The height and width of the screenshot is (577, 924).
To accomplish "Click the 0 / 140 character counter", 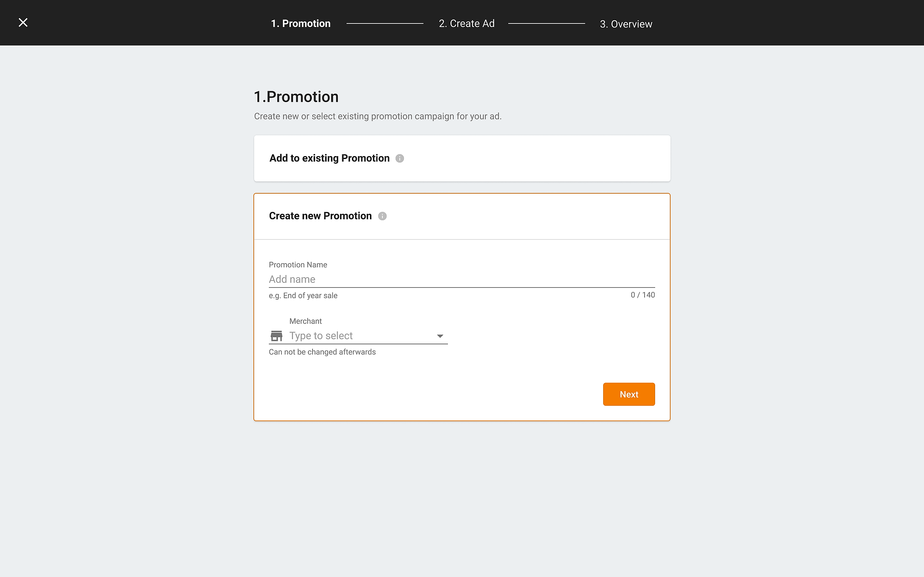I will tap(642, 295).
